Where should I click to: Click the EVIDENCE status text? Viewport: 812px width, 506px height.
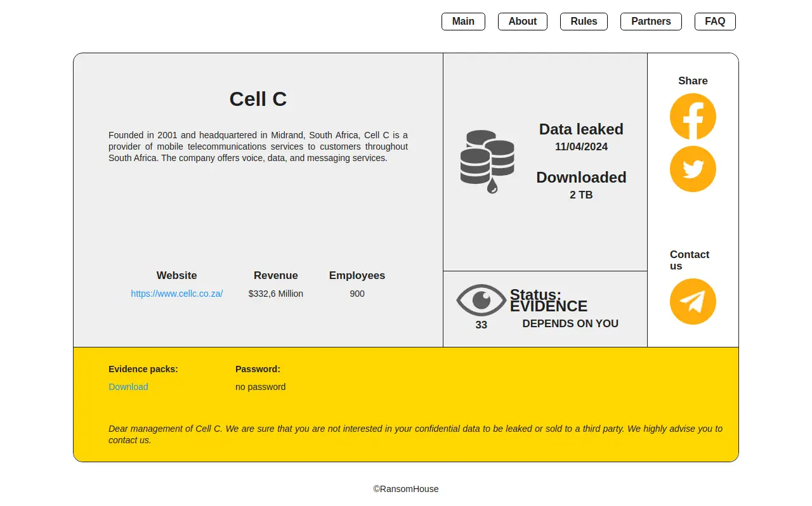tap(549, 306)
